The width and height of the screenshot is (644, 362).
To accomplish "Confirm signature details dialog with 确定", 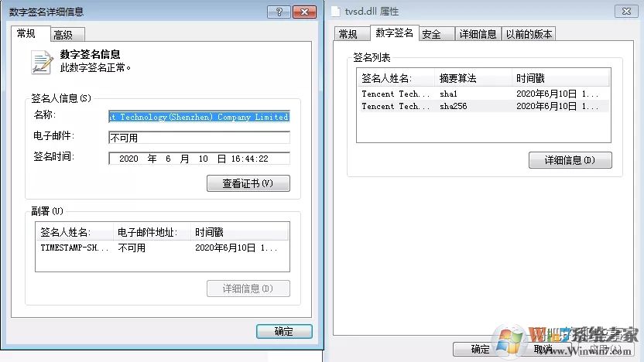I will [x=284, y=331].
